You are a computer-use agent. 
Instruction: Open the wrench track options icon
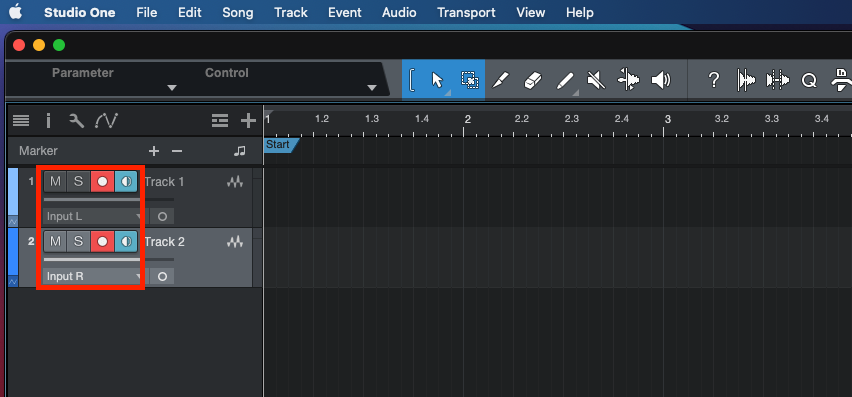pyautogui.click(x=76, y=121)
